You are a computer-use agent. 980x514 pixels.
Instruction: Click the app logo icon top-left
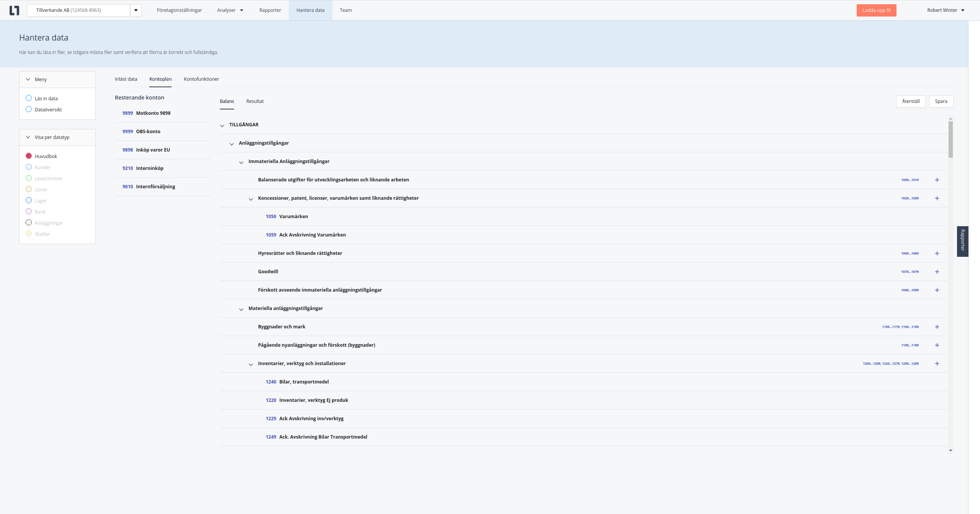click(14, 10)
